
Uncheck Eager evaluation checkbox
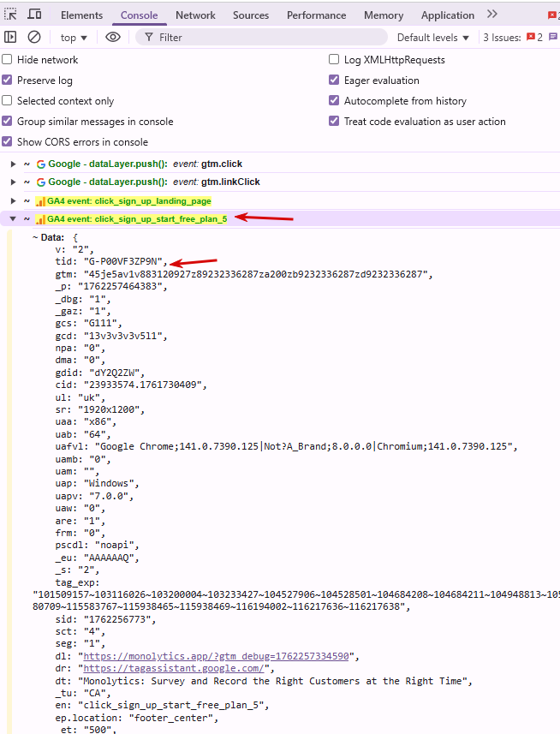pyautogui.click(x=334, y=80)
